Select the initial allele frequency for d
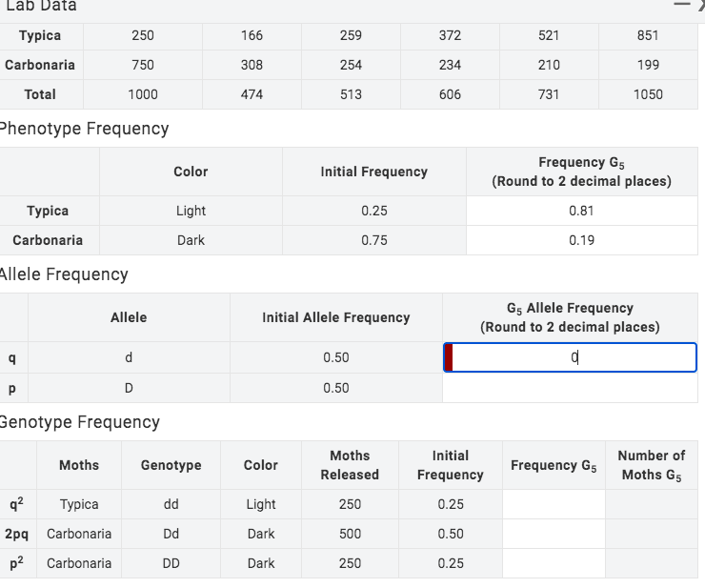The height and width of the screenshot is (588, 705). click(335, 357)
